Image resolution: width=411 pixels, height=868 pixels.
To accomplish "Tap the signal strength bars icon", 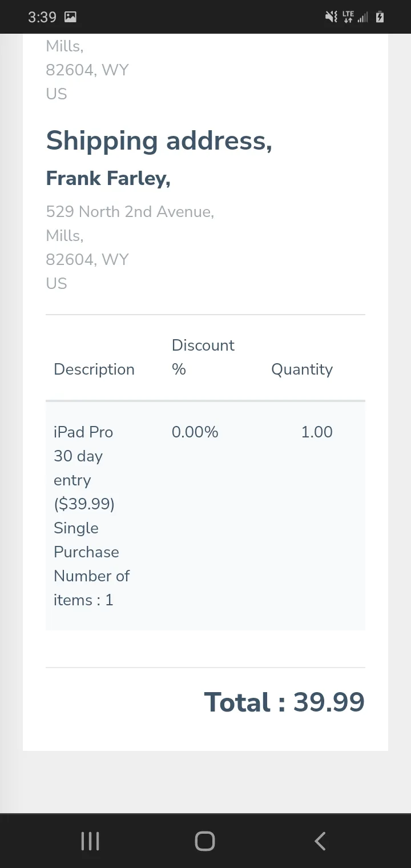I will pos(363,18).
